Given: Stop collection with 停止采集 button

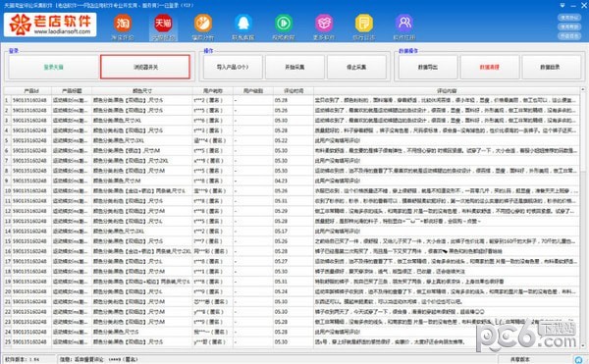Looking at the screenshot, I should coord(356,67).
